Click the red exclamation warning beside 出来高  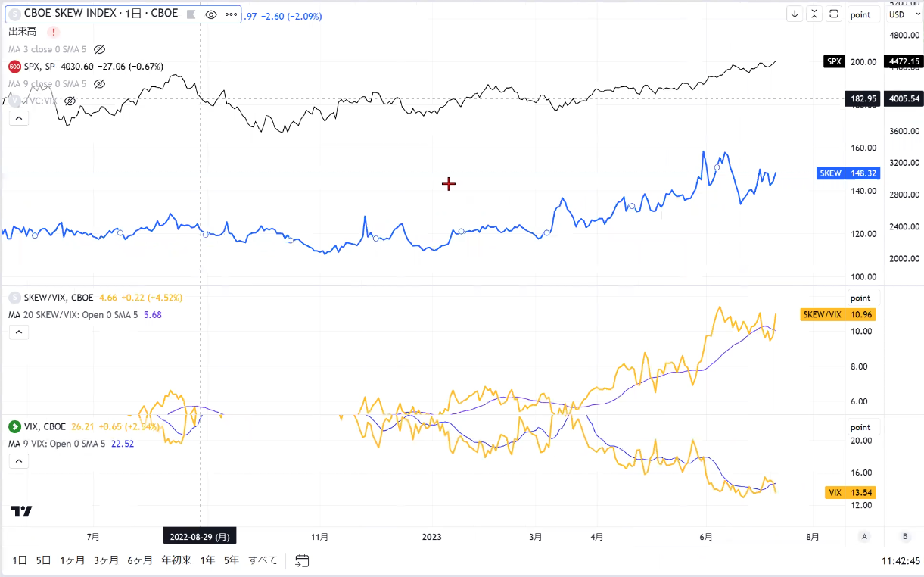coord(54,32)
